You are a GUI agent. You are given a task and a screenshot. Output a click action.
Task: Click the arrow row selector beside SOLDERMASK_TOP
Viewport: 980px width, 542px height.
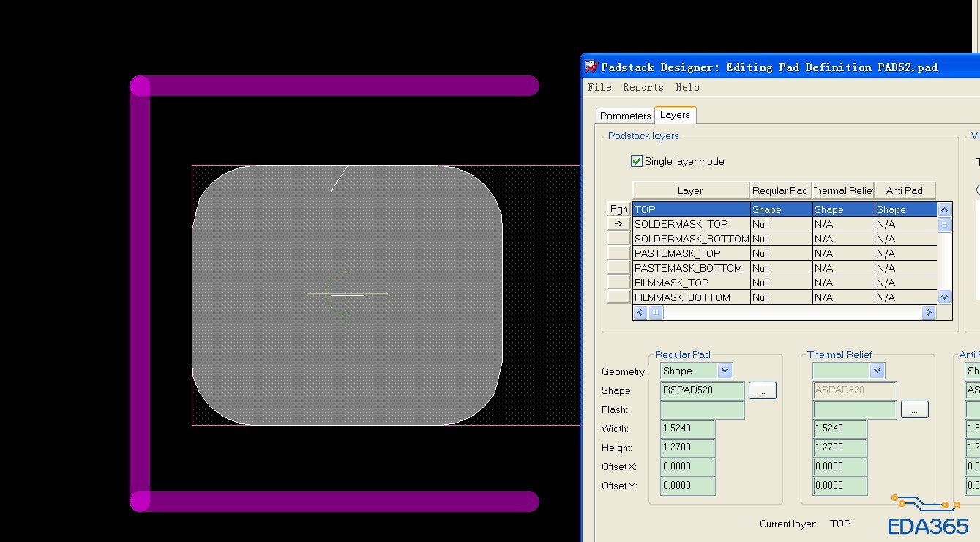click(x=618, y=224)
